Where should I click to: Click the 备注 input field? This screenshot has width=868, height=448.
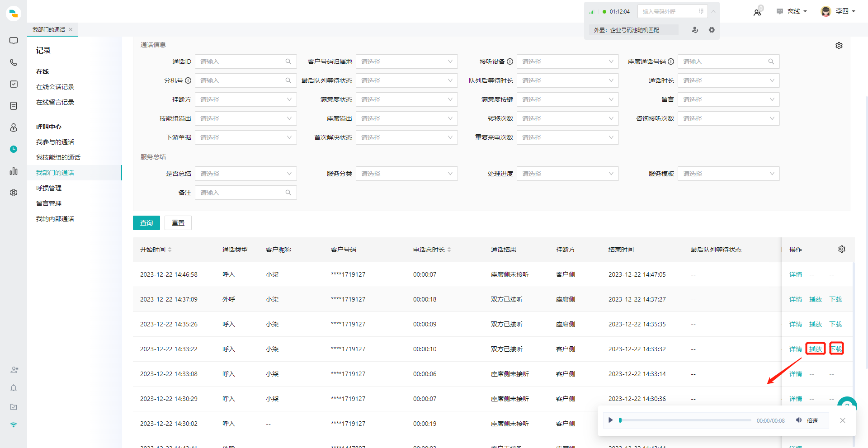point(246,193)
